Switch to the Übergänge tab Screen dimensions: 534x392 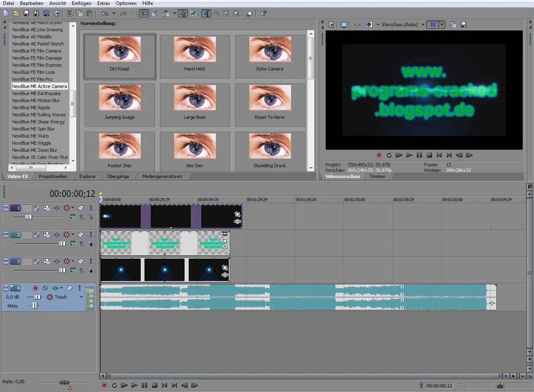pyautogui.click(x=118, y=176)
